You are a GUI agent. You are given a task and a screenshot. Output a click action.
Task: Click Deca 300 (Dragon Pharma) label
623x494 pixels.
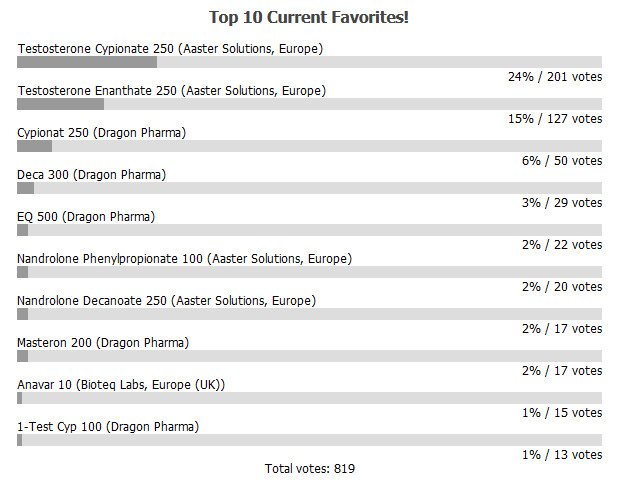[92, 174]
